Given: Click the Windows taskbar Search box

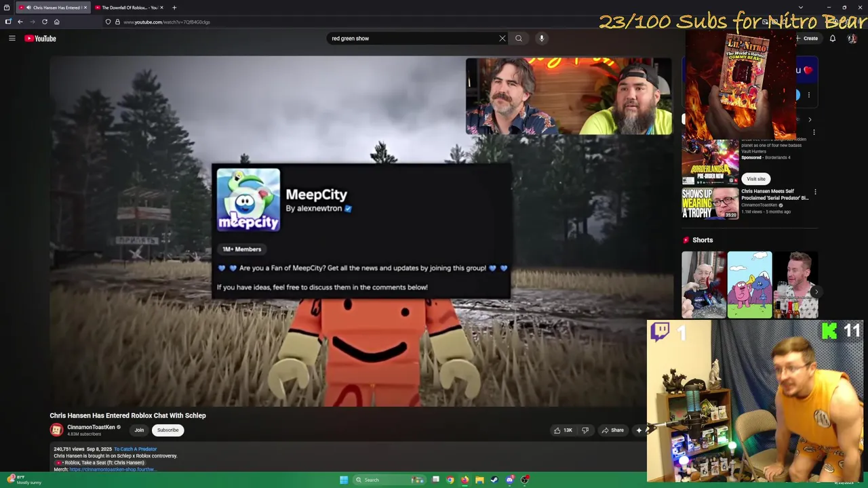Looking at the screenshot, I should [x=389, y=480].
